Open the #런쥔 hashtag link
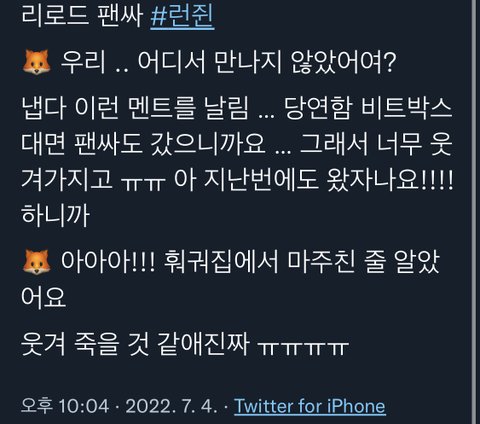Screen dimensions: 480x424 coord(182,16)
